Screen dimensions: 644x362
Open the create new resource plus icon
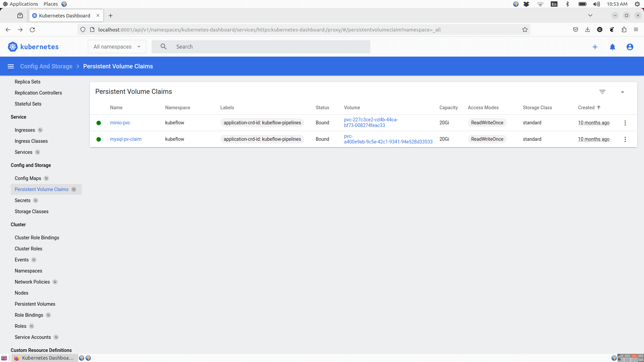click(x=595, y=47)
